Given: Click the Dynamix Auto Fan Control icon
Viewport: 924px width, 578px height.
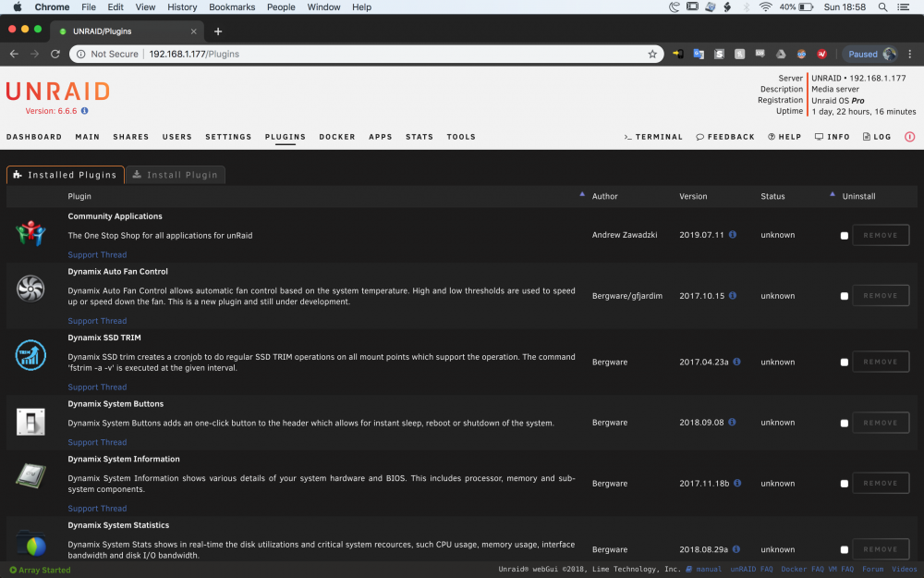Looking at the screenshot, I should [30, 289].
